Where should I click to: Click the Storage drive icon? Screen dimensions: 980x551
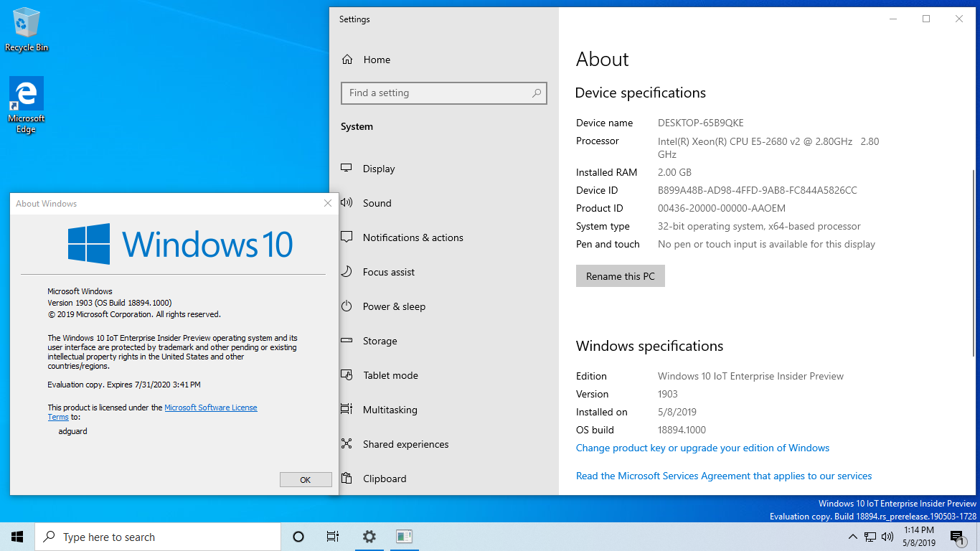point(347,341)
